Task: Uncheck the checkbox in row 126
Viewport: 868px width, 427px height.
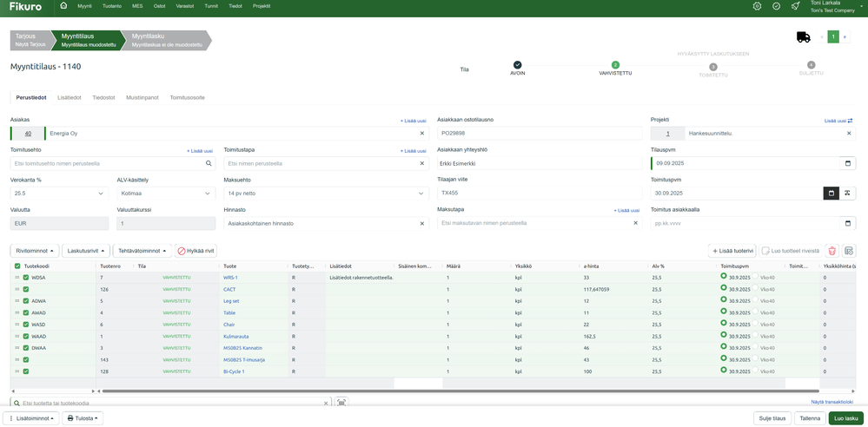Action: 25,289
